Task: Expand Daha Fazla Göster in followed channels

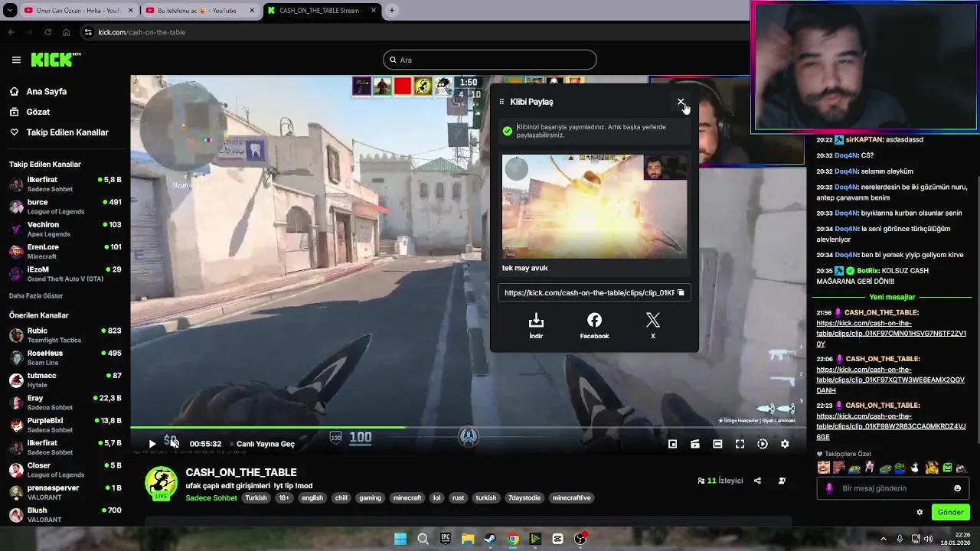Action: (x=36, y=295)
